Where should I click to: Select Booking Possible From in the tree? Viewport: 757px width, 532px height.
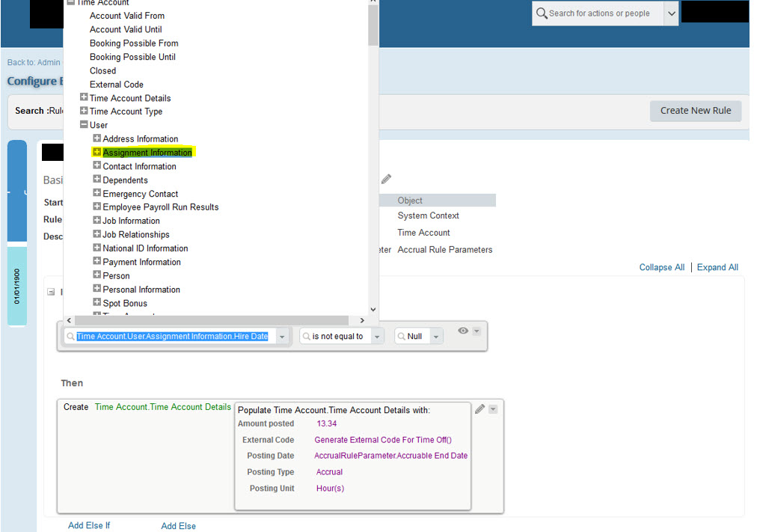[x=134, y=43]
